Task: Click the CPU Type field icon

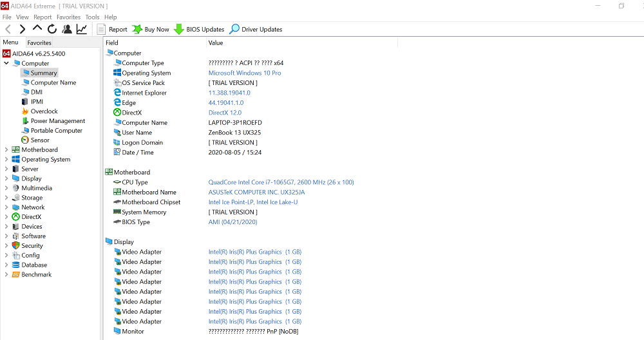Action: coord(117,182)
